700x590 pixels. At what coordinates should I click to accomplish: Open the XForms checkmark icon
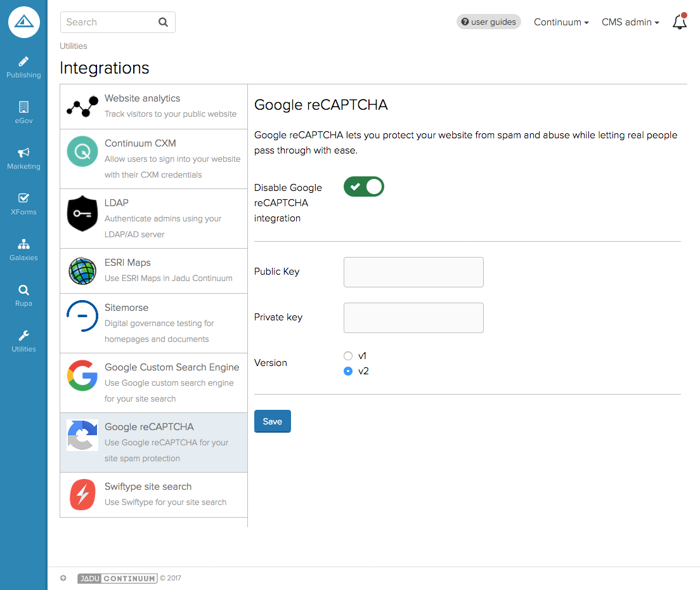pyautogui.click(x=23, y=199)
